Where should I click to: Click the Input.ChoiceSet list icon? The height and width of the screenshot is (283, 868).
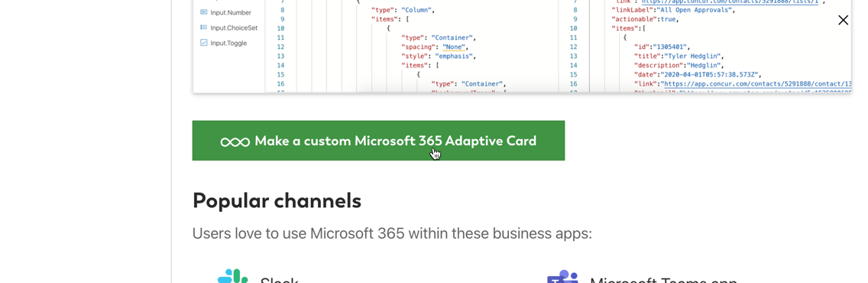tap(203, 28)
